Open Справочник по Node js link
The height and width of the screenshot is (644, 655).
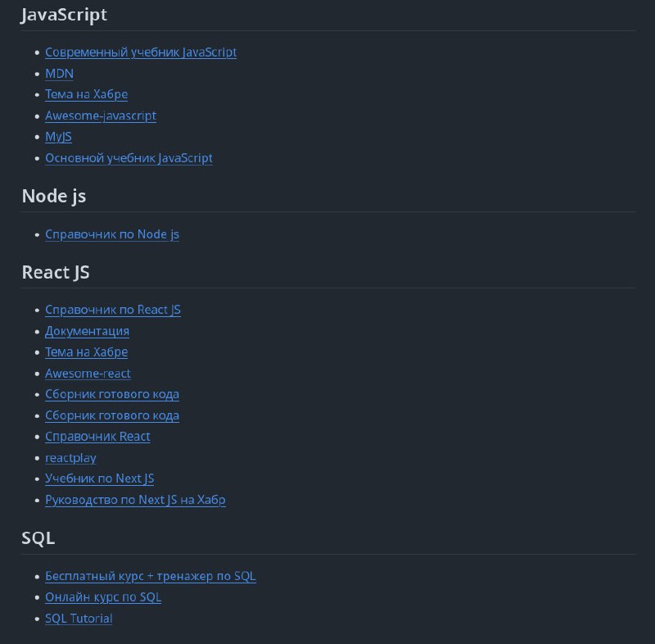click(x=112, y=234)
